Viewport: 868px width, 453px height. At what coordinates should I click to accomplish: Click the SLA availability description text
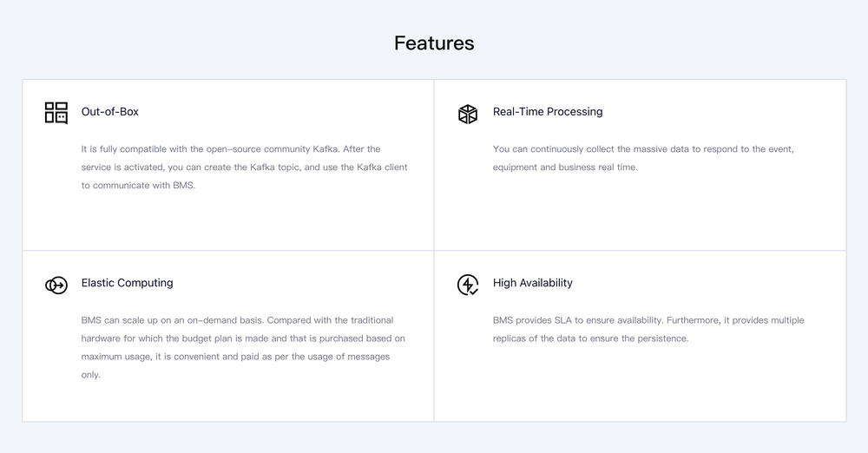(x=648, y=330)
